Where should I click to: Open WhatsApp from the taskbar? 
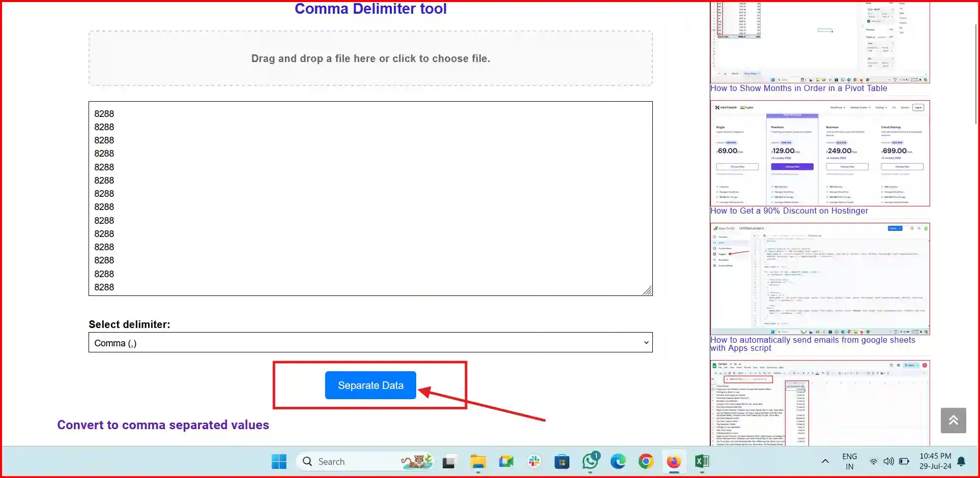(x=590, y=462)
